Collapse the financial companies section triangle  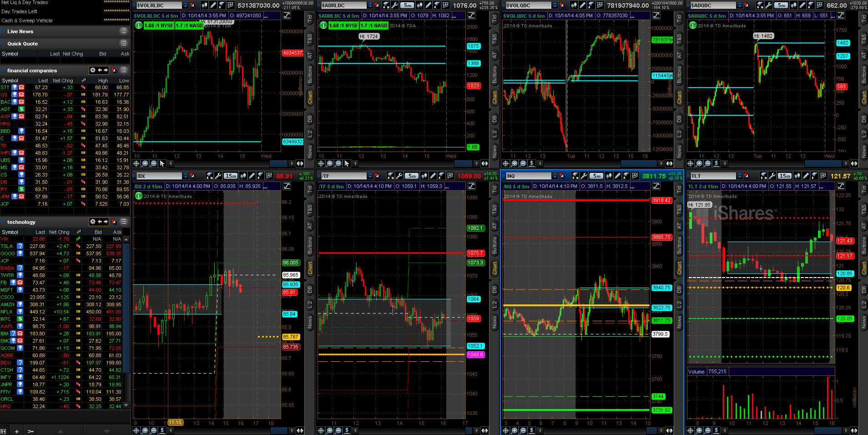[x=3, y=70]
